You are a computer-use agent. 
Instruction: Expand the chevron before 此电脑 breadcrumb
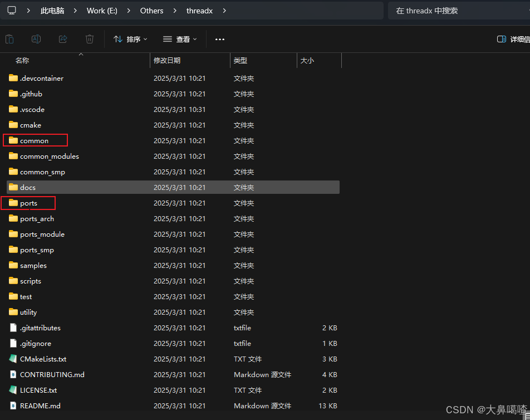[x=28, y=11]
